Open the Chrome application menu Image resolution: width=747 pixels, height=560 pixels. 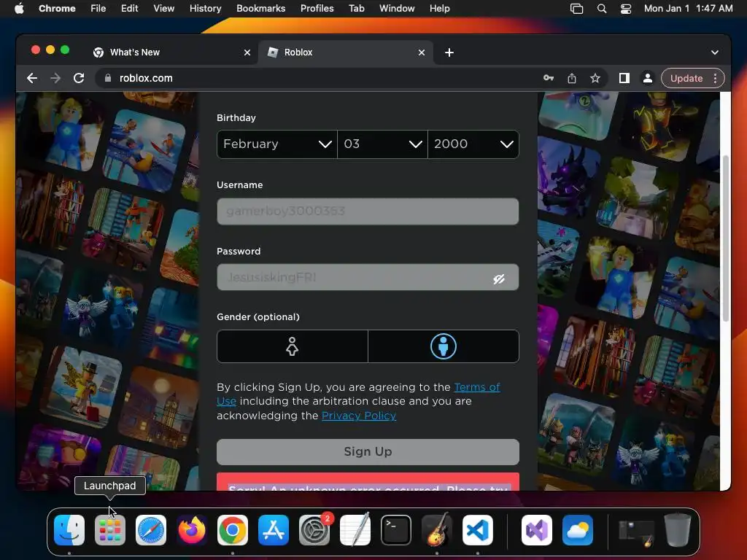[x=57, y=9]
